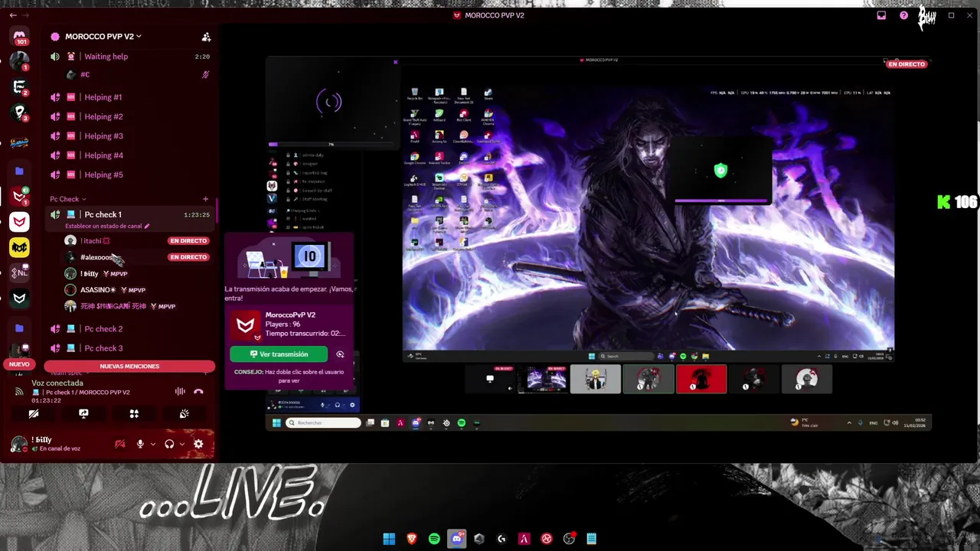Image resolution: width=980 pixels, height=551 pixels.
Task: Open Discord help icon in title bar
Action: pos(903,15)
